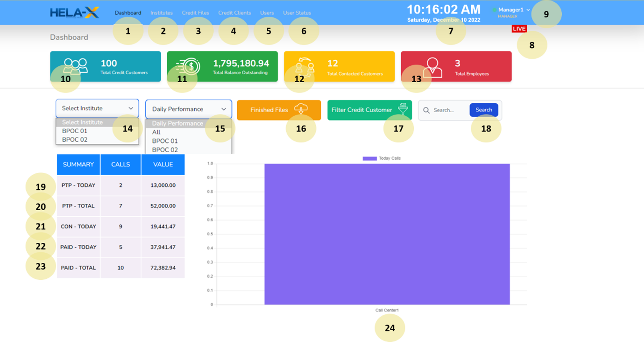Switch to the Credit Clients section

click(234, 13)
